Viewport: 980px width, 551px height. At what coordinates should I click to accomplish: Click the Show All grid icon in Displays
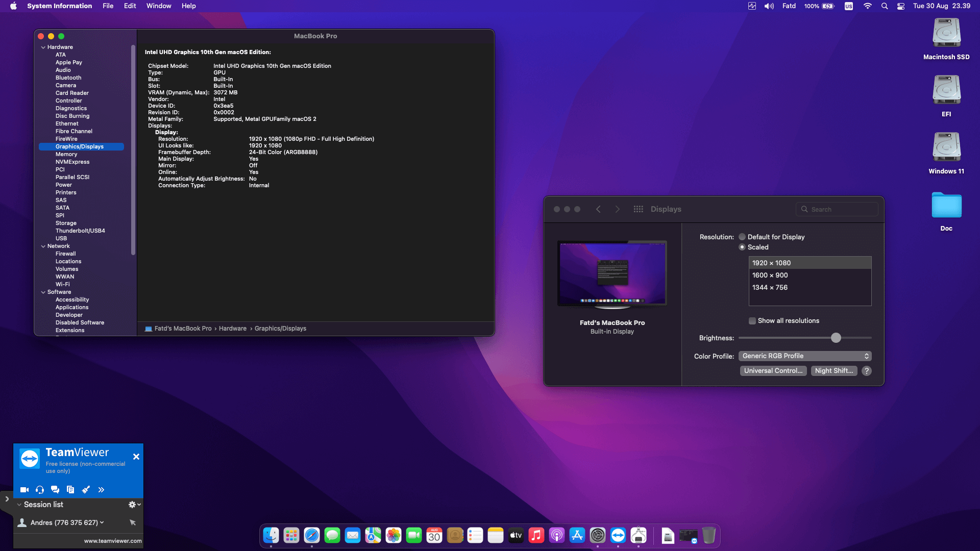tap(638, 209)
